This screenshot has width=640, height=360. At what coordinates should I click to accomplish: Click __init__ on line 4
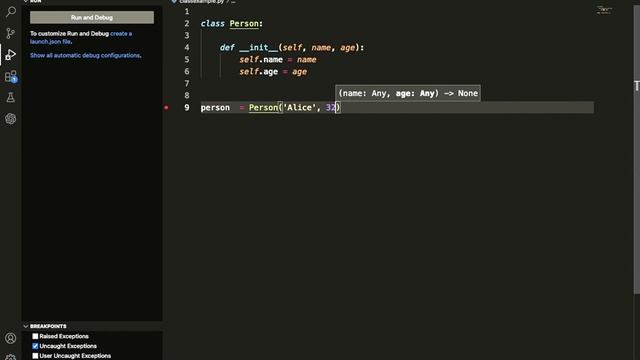coord(258,48)
